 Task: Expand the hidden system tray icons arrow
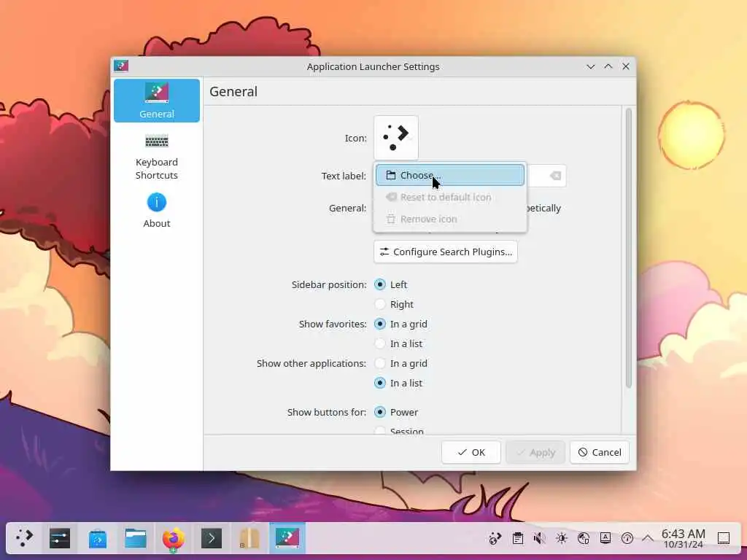coord(648,538)
